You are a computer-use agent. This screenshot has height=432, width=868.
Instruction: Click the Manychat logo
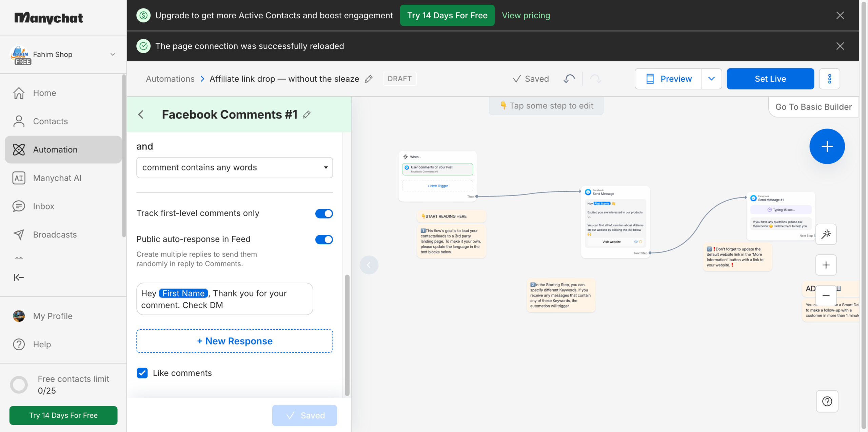tap(48, 17)
